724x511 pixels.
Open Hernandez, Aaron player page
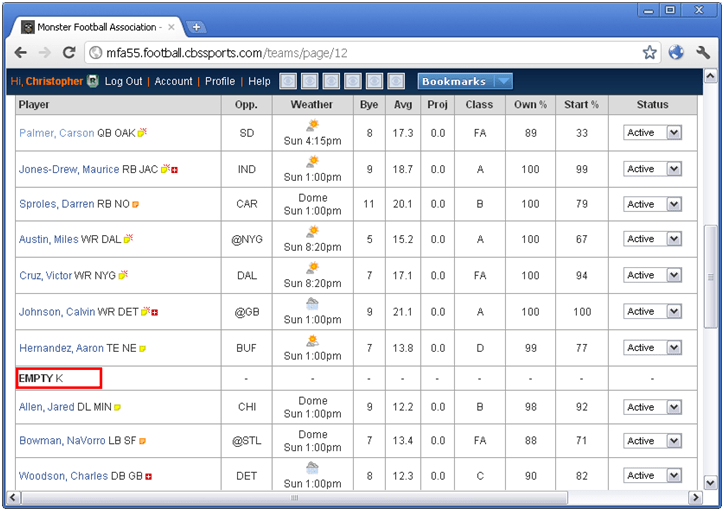61,348
